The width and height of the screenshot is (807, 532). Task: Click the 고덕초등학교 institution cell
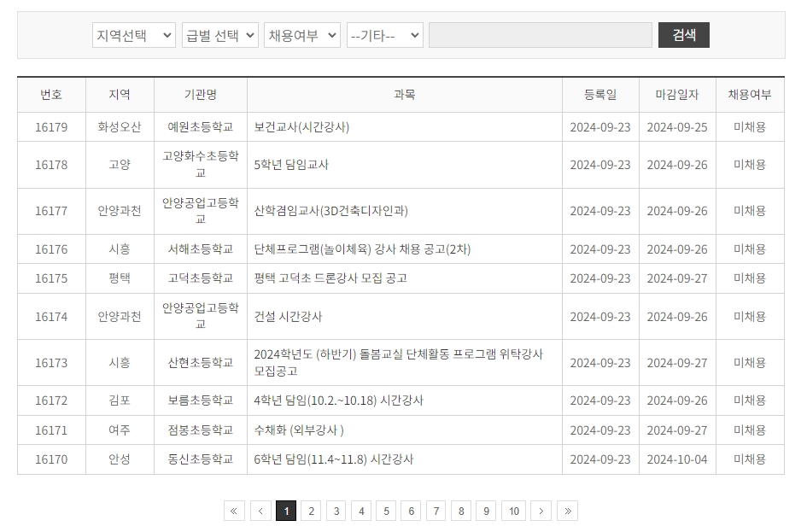(200, 278)
